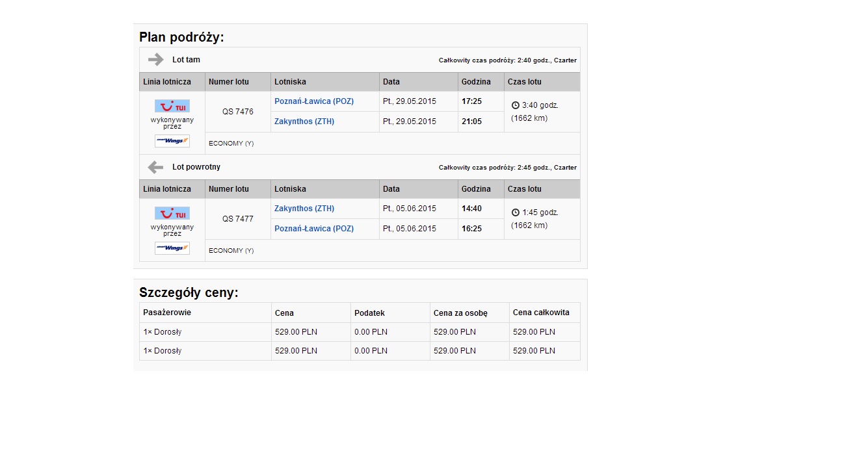Screen dimensions: 868x449
Task: Click the 17:25 departure time
Action: tap(472, 101)
